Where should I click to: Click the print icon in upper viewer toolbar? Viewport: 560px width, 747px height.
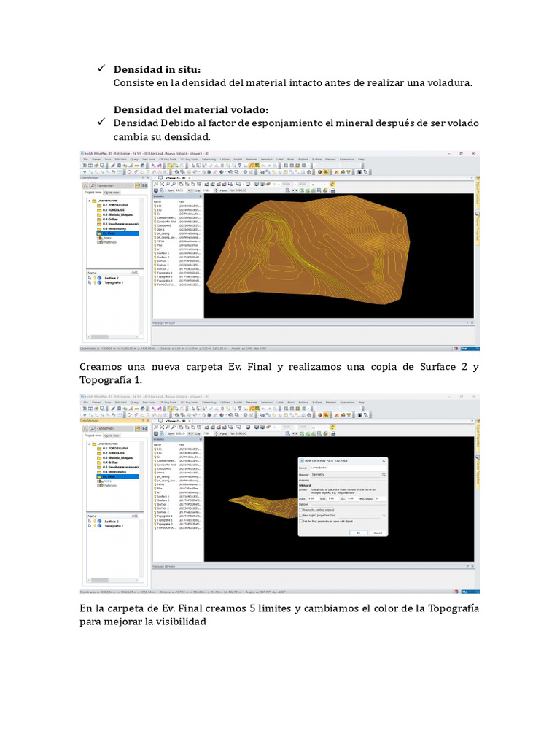pos(332,190)
